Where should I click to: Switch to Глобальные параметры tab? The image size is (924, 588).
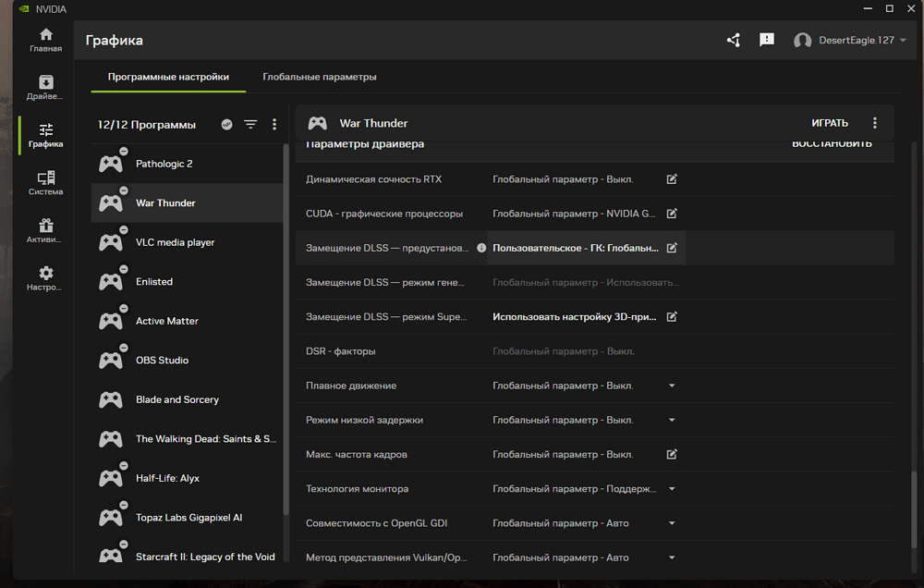coord(320,77)
